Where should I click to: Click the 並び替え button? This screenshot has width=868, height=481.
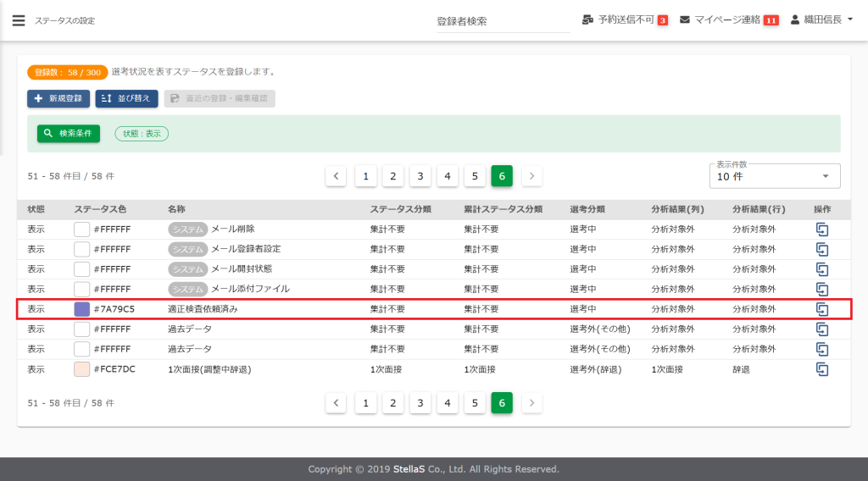click(x=126, y=98)
